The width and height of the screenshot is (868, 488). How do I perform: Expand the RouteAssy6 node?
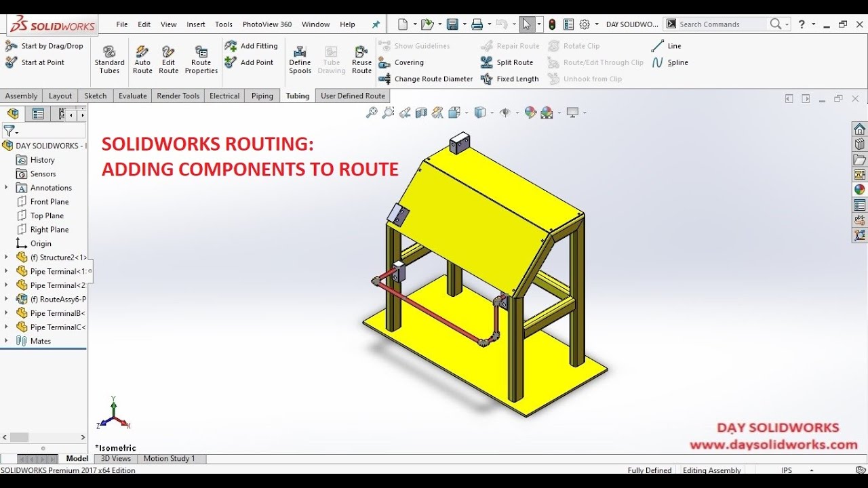click(6, 299)
